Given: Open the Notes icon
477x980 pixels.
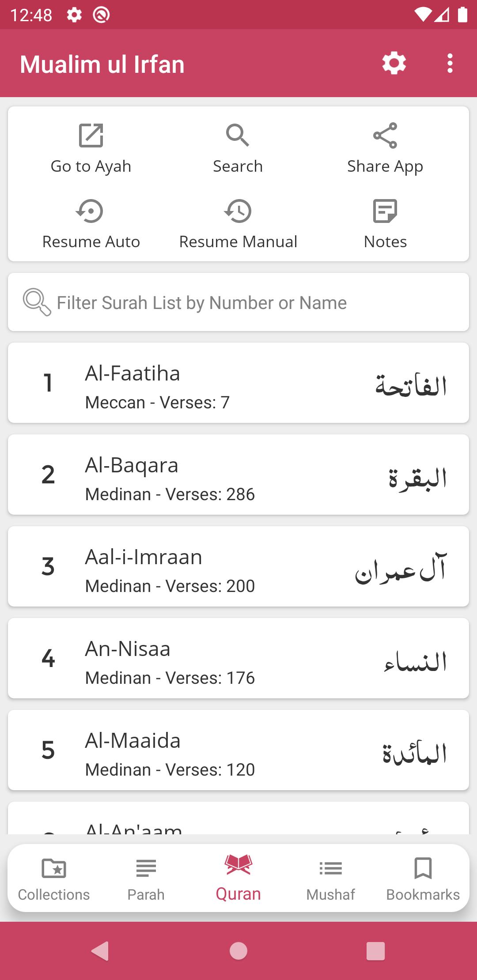Looking at the screenshot, I should (385, 211).
